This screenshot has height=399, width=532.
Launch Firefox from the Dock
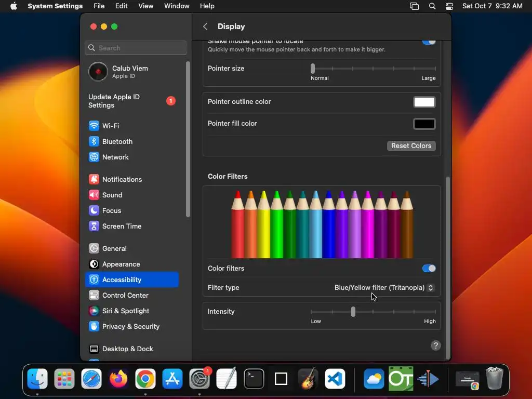(x=118, y=379)
